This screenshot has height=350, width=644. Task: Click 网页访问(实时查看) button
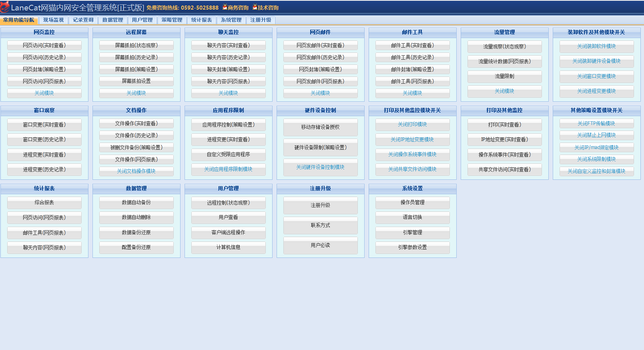[44, 46]
